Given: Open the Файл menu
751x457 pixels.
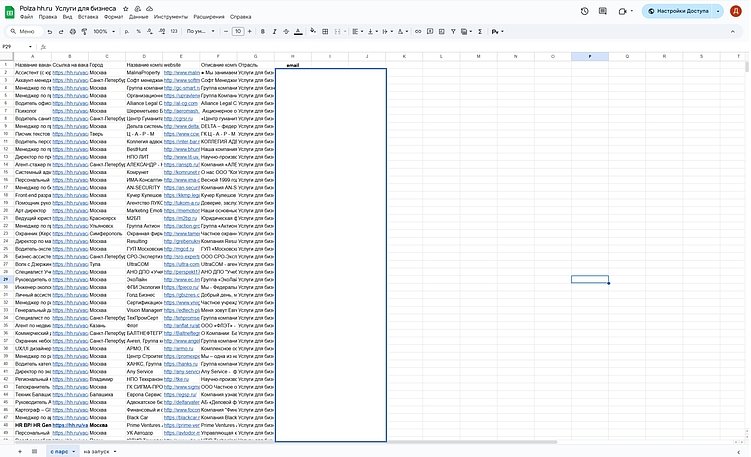Looking at the screenshot, I should [26, 17].
